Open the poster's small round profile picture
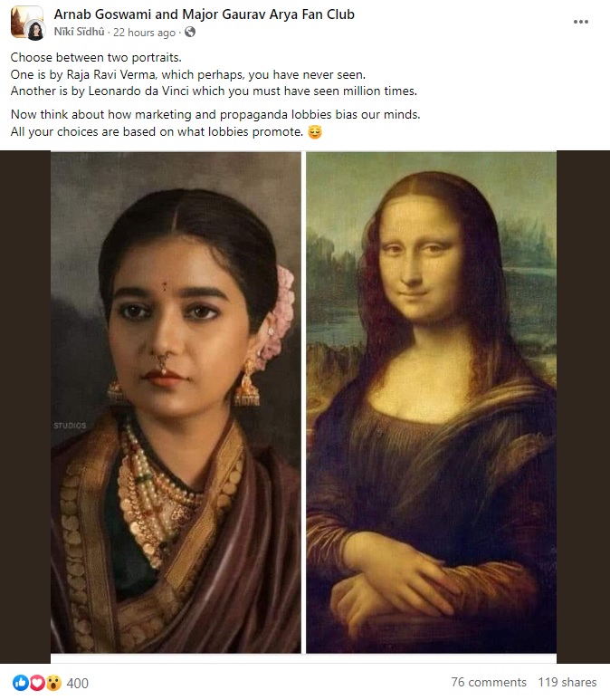 [x=35, y=31]
